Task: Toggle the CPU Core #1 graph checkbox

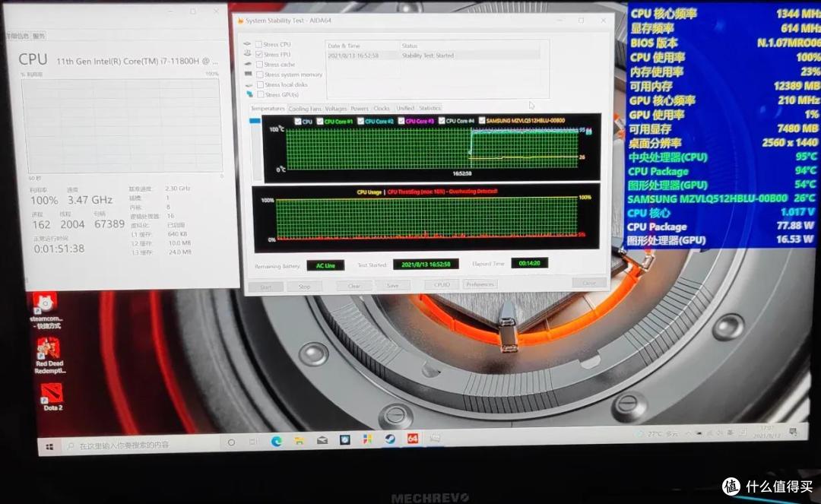Action: pyautogui.click(x=320, y=122)
